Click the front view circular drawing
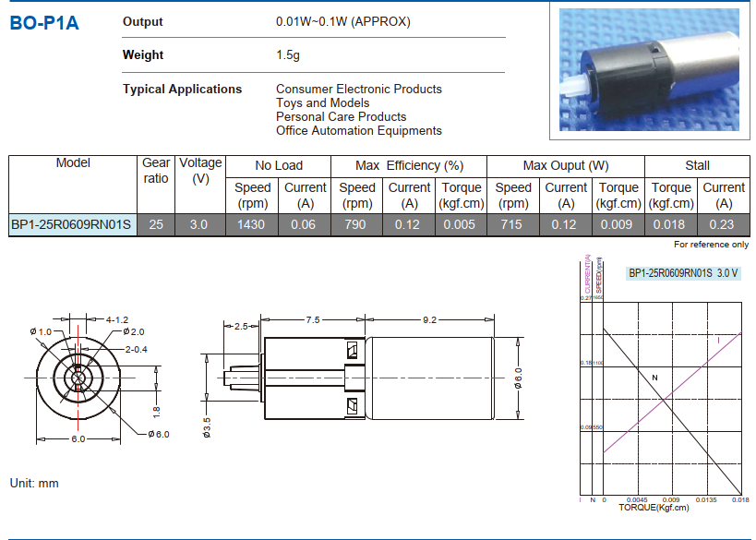 78,378
